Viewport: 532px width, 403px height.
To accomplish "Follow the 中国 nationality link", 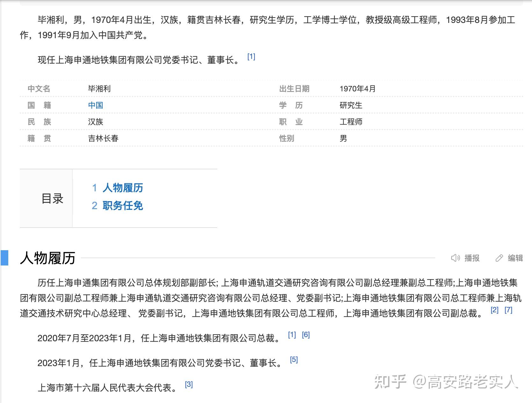I will pyautogui.click(x=96, y=105).
